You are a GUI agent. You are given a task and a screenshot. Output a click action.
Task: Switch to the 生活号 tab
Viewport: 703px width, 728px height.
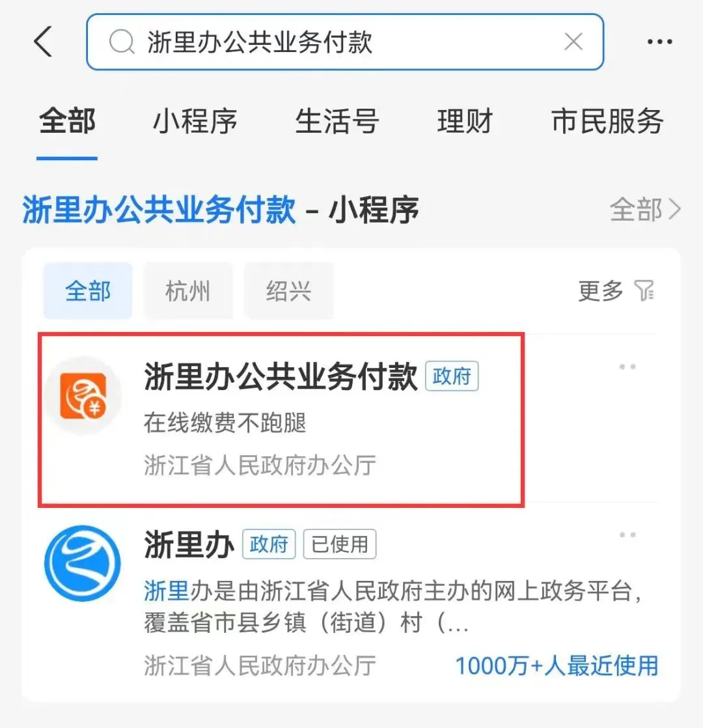click(337, 122)
